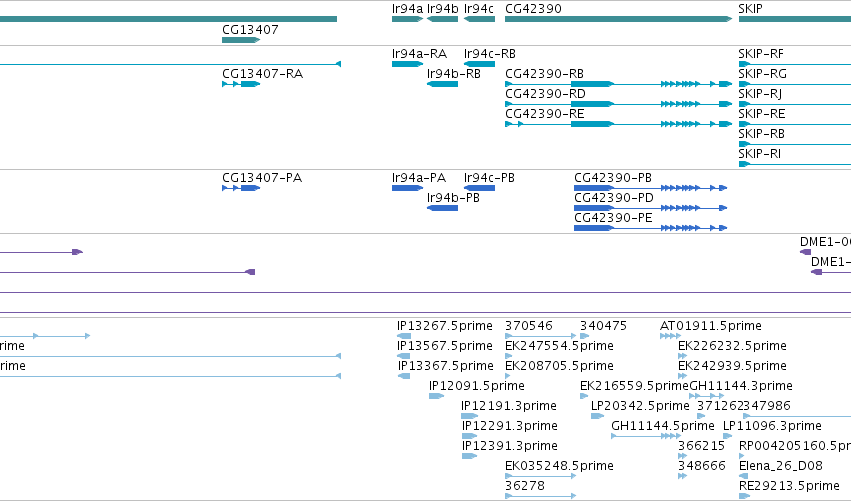Select the LP20342.5prime EST label

coord(640,407)
